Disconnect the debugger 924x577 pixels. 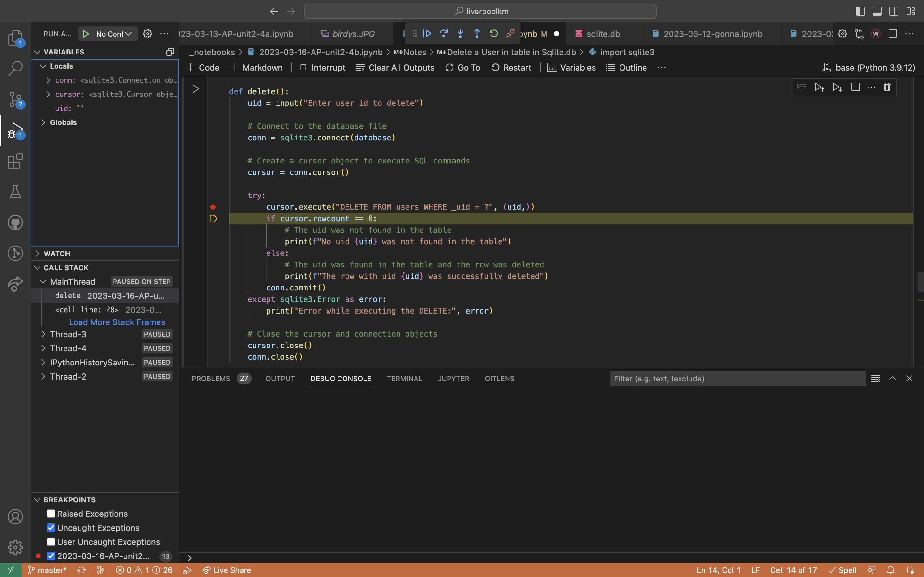510,34
